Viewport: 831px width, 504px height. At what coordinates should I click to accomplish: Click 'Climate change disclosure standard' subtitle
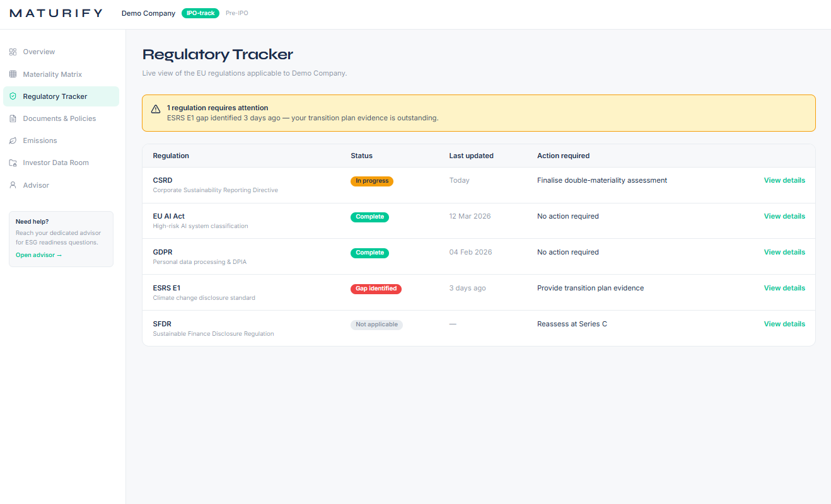click(x=204, y=298)
